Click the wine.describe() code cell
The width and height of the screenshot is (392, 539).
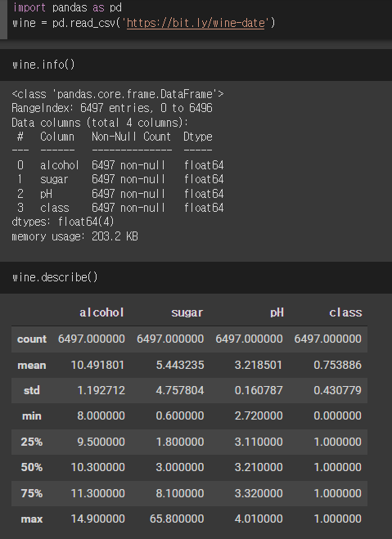196,277
